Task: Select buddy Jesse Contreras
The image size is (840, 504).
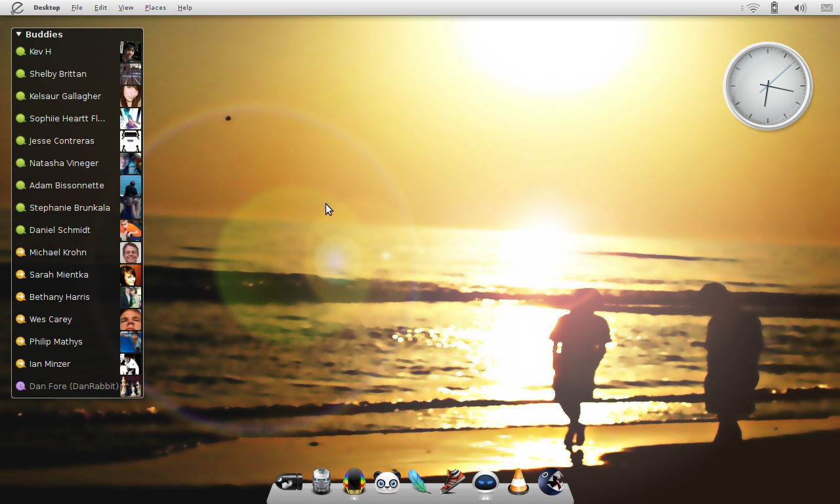Action: (77, 140)
